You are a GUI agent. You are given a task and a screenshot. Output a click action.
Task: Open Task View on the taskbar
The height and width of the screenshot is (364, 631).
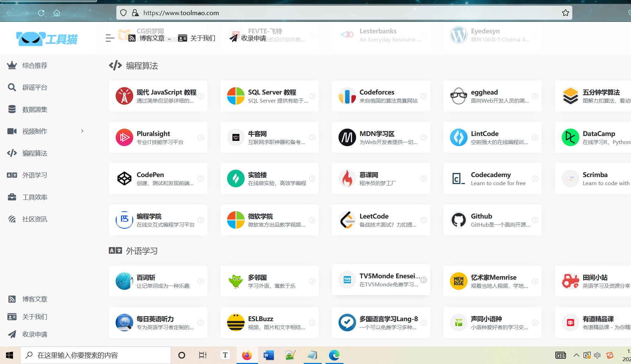[203, 355]
